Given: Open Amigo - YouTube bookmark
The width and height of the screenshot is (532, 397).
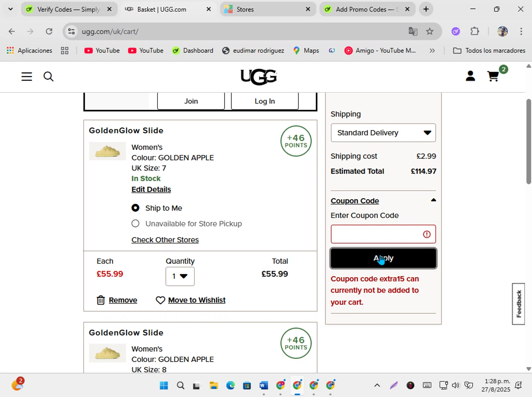Looking at the screenshot, I should pos(380,50).
